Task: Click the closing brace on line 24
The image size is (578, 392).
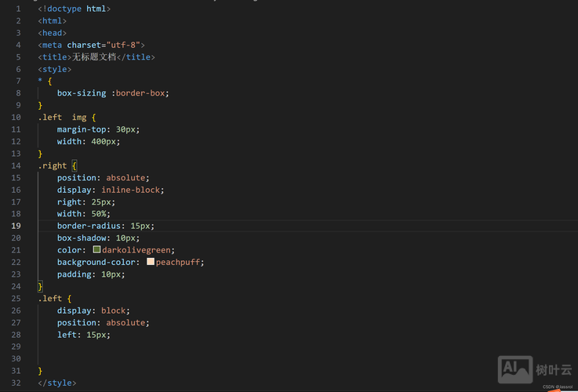Action: click(x=40, y=286)
